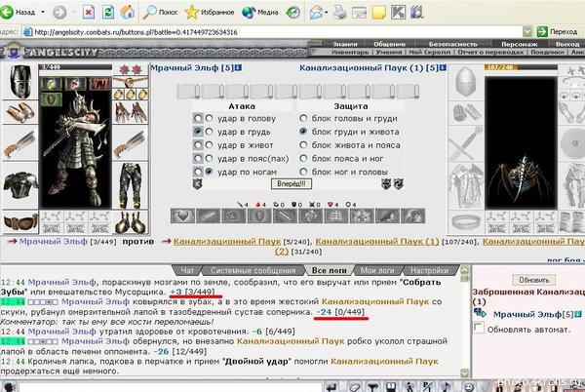The height and width of the screenshot is (392, 585).
Task: Open the browser History clock icon
Action: click(293, 13)
